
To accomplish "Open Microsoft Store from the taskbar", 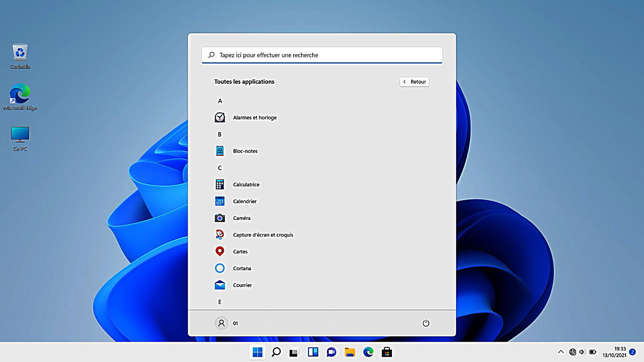I will coord(387,352).
